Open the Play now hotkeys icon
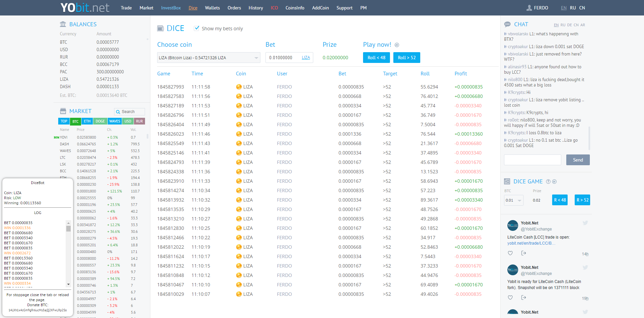The height and width of the screenshot is (318, 644). 397,45
